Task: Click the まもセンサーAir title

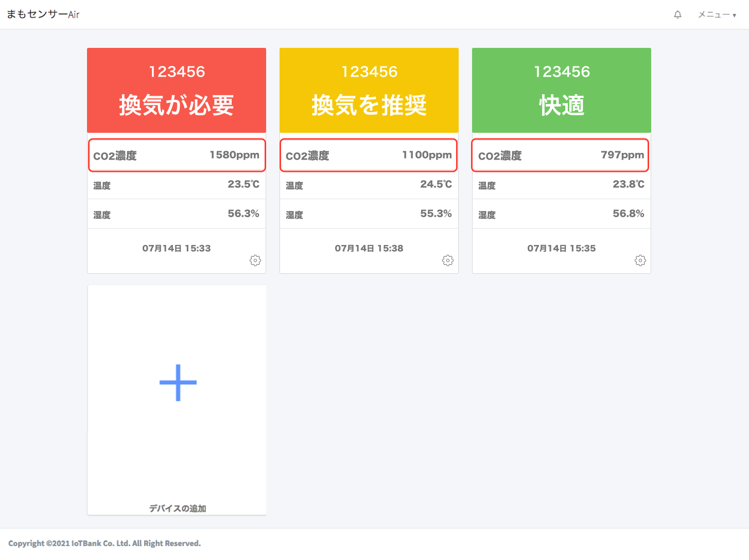Action: coord(43,14)
